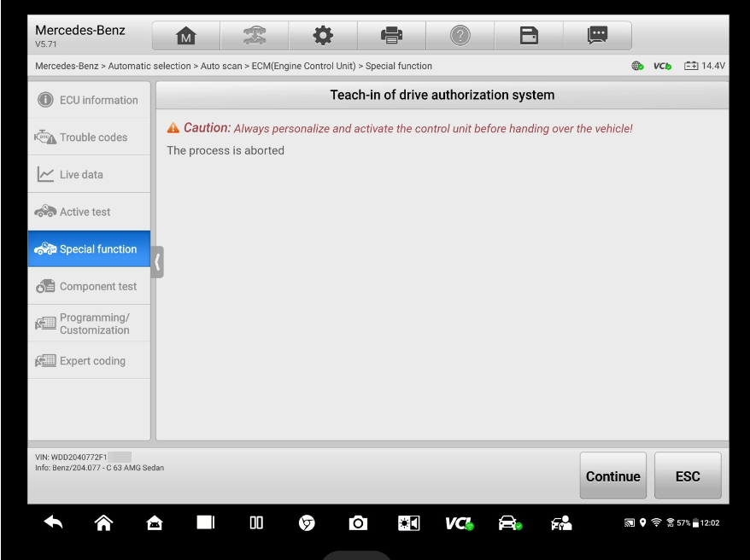Click 'The process is aborted' message
The height and width of the screenshot is (560, 750).
[226, 150]
